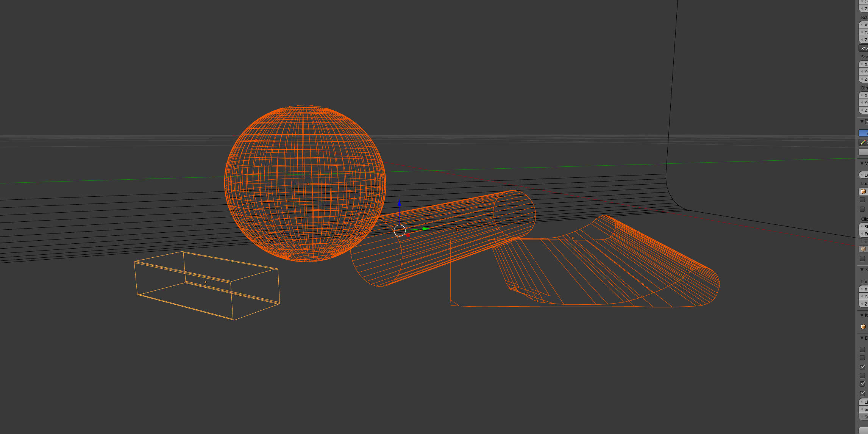This screenshot has height=434, width=868.
Task: Collapse the 3D Cursor panel triangle
Action: click(x=862, y=270)
